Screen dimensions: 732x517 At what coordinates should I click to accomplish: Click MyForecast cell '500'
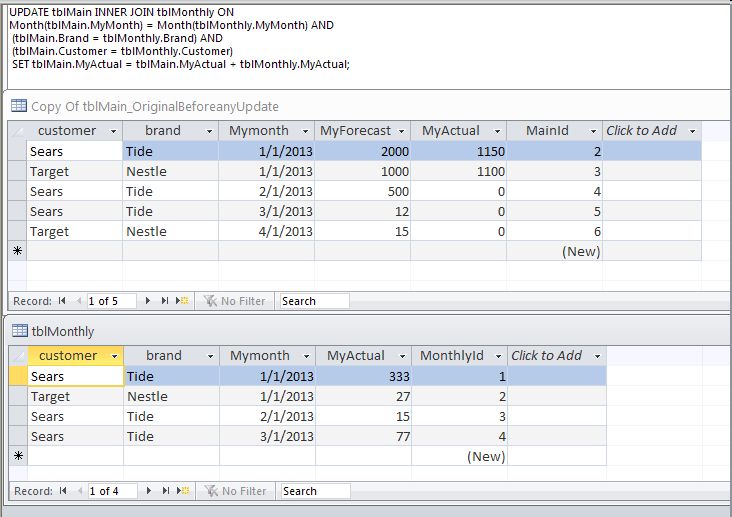click(x=362, y=191)
